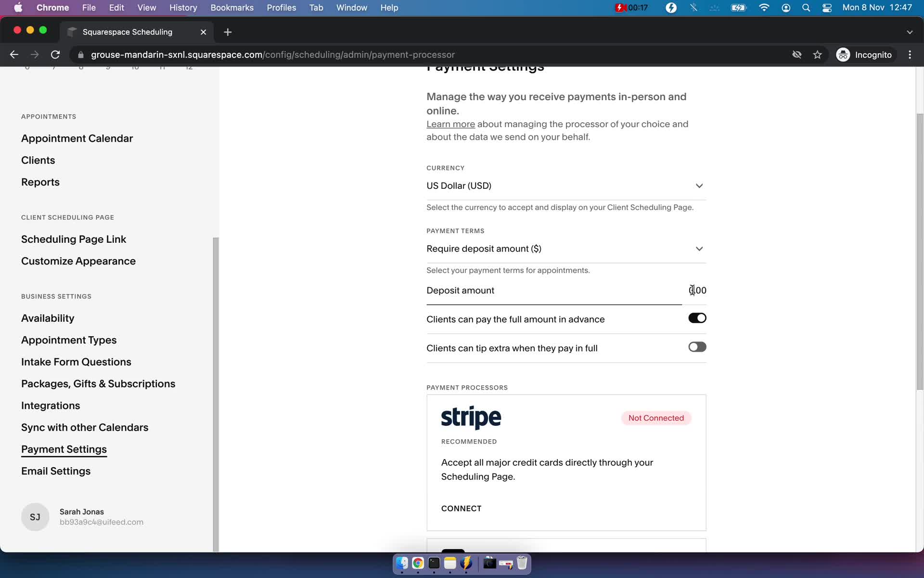Click the SJ user avatar
The image size is (924, 578).
click(35, 517)
